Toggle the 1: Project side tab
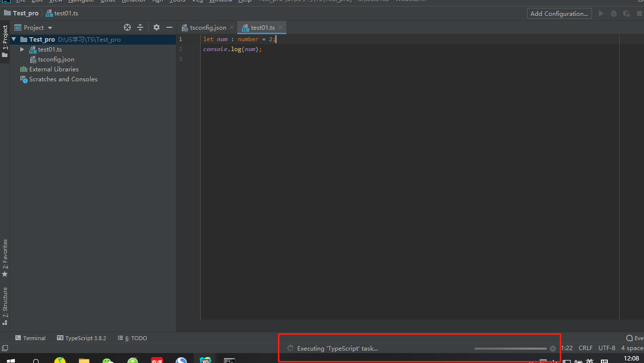Image resolution: width=644 pixels, height=363 pixels. pyautogui.click(x=5, y=41)
